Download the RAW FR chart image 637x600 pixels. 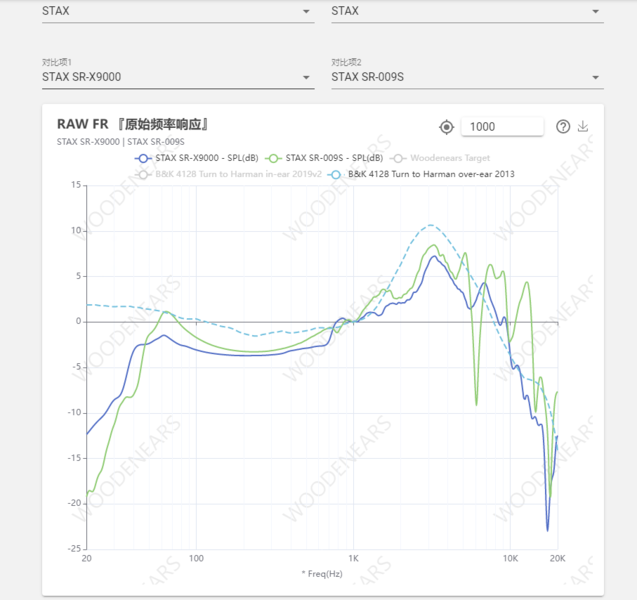pos(584,127)
